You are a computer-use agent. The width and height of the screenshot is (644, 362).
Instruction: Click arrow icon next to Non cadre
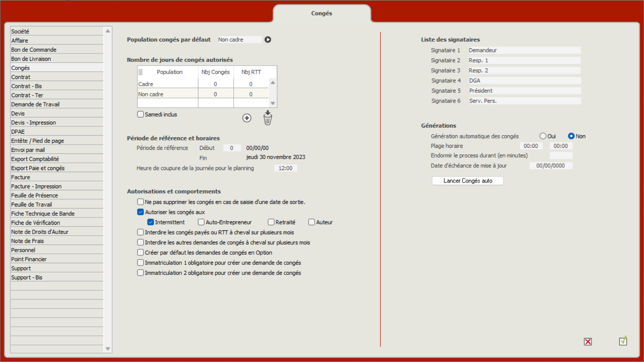point(268,40)
